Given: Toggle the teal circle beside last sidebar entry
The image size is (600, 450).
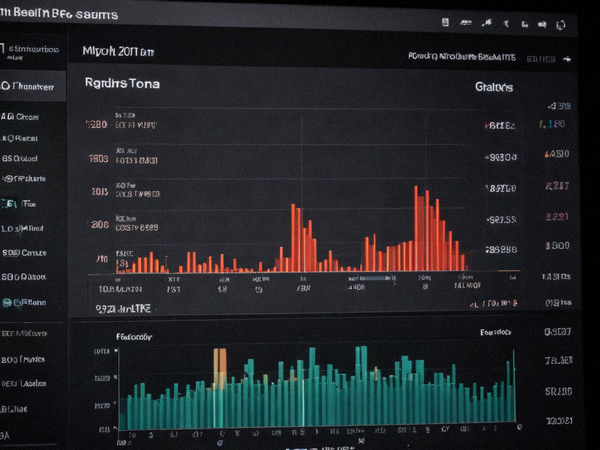Looking at the screenshot, I should 7,303.
